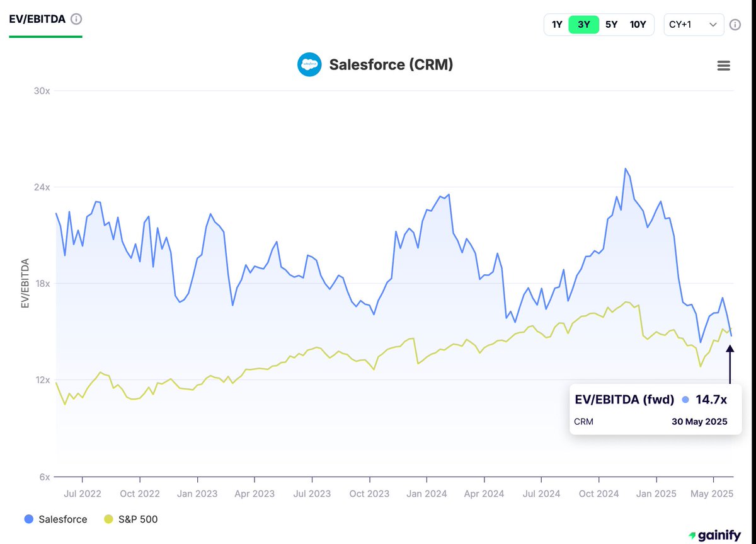Toggle the Salesforce series in legend

(x=55, y=519)
